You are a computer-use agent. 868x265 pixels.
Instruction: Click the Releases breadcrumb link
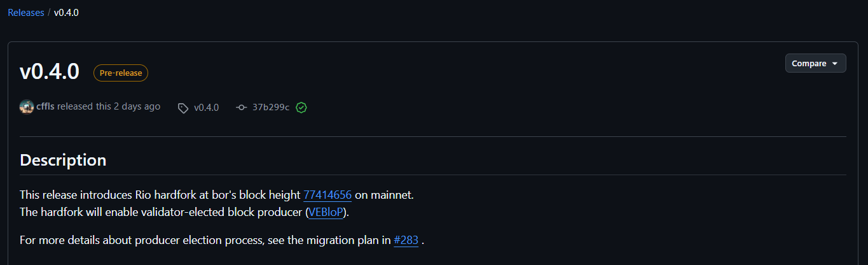pos(25,12)
